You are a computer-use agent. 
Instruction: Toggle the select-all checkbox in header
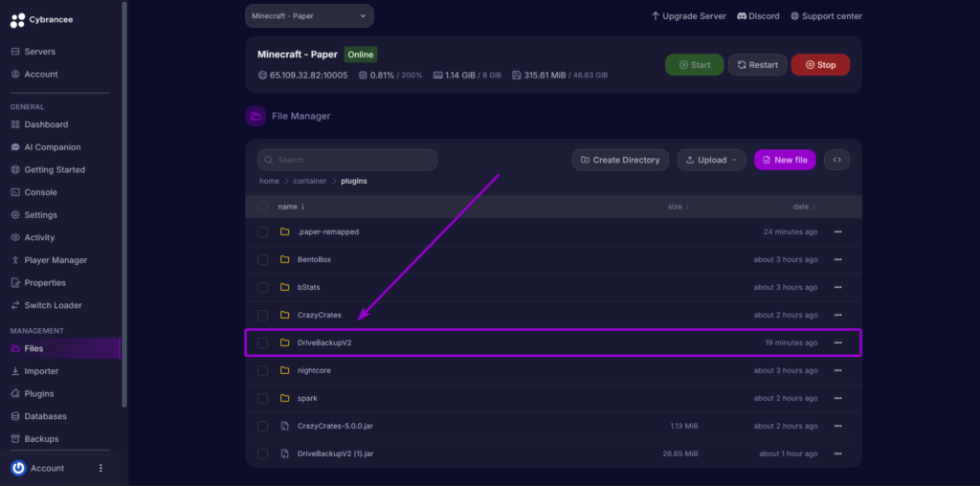[262, 206]
